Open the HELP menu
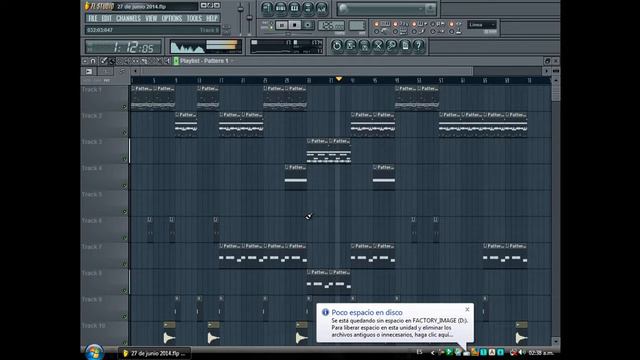The height and width of the screenshot is (360, 640). pos(211,18)
